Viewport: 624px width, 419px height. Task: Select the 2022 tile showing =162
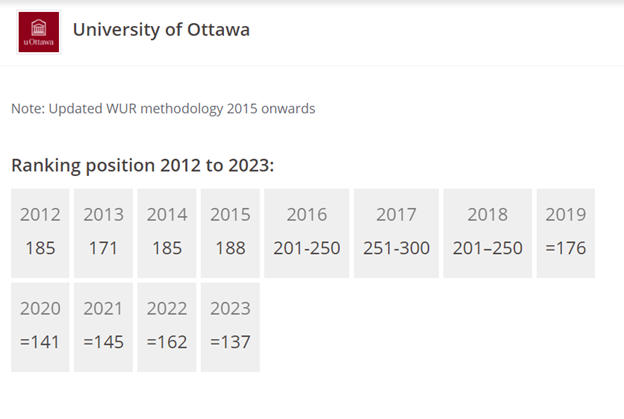[x=167, y=327]
